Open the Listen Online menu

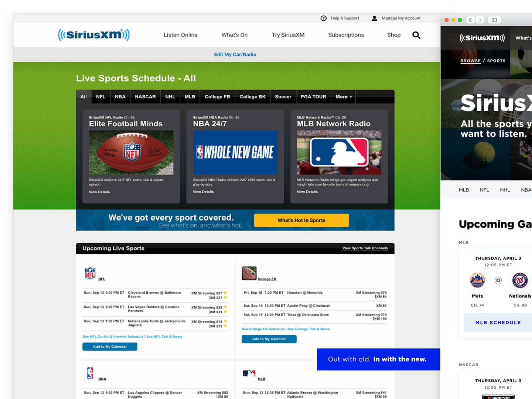[180, 35]
